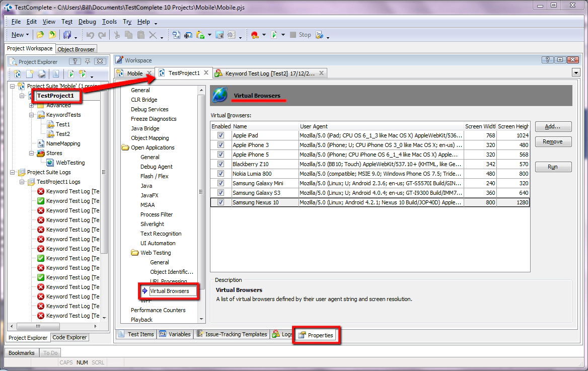This screenshot has width=588, height=371.
Task: Toggle the Blackberry Z10 enabled checkbox
Action: pyautogui.click(x=220, y=164)
